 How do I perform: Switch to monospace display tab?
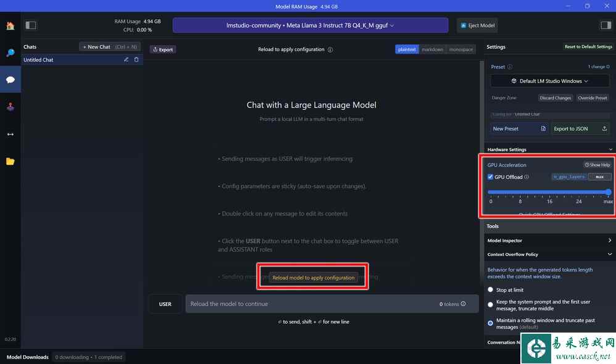click(460, 49)
